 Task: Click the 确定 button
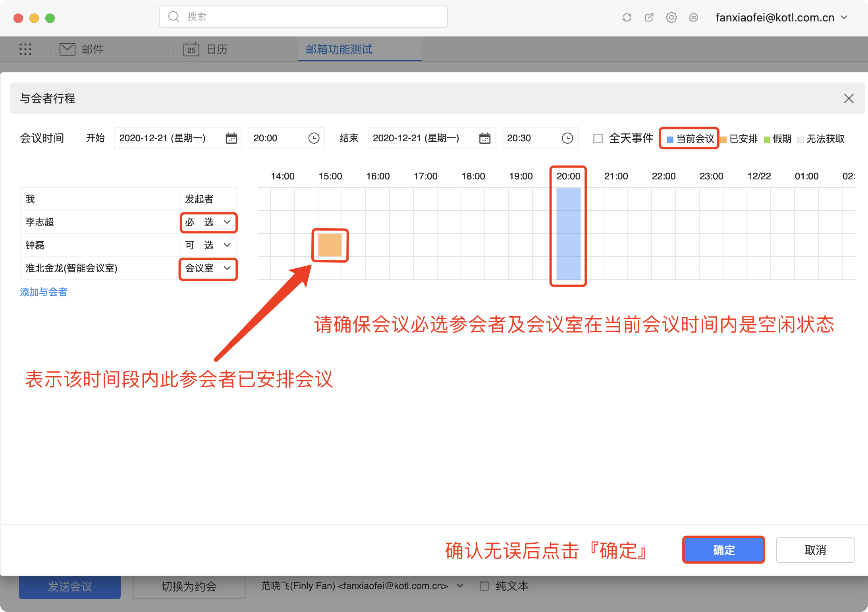tap(723, 550)
